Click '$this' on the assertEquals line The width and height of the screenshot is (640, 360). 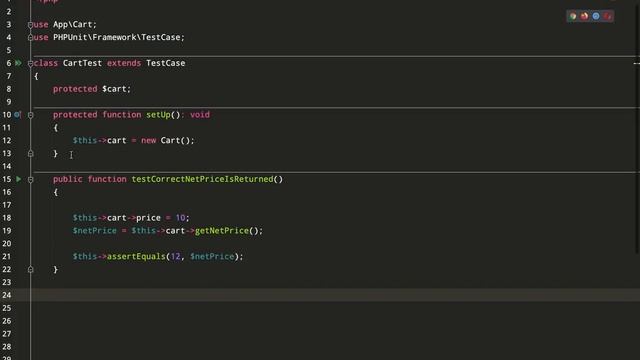(x=85, y=256)
